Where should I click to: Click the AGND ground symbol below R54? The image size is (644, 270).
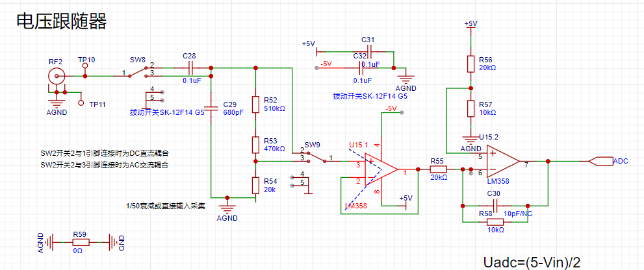tap(227, 208)
